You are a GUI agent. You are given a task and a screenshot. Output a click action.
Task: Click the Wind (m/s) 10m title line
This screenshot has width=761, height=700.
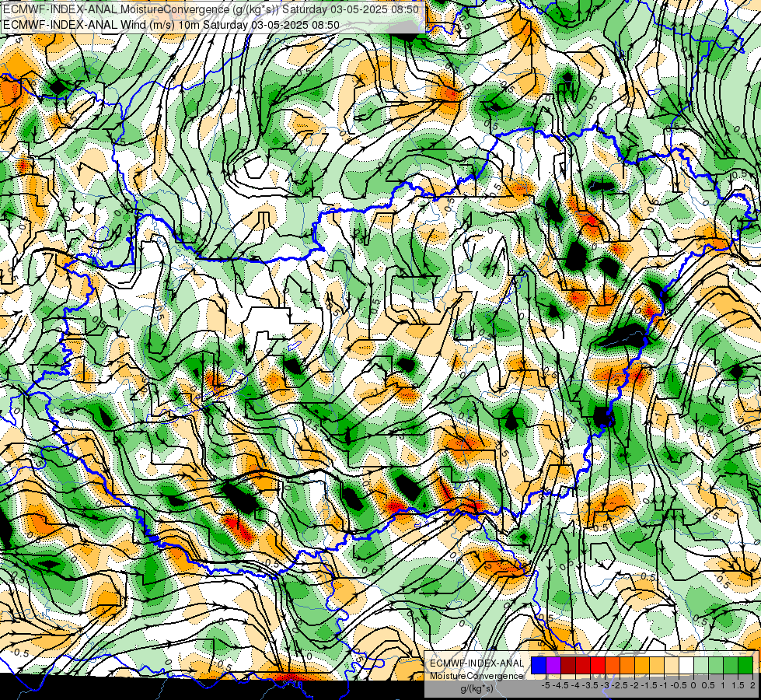(171, 24)
